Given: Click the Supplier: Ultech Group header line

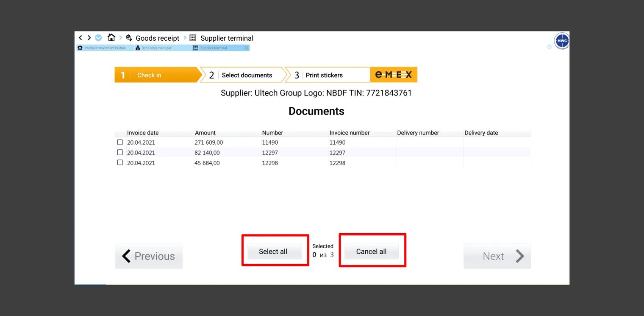Looking at the screenshot, I should 316,93.
